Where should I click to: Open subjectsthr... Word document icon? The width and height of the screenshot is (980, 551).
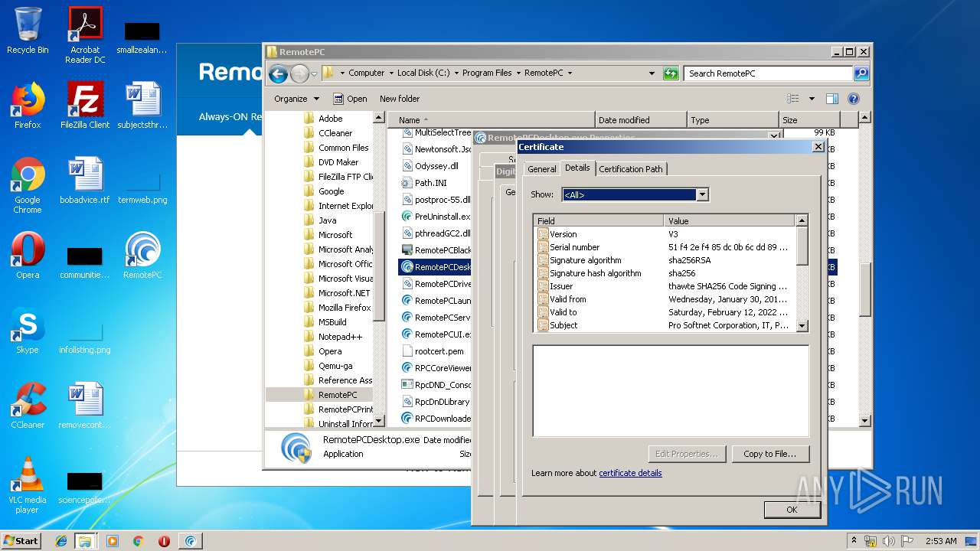tap(142, 105)
